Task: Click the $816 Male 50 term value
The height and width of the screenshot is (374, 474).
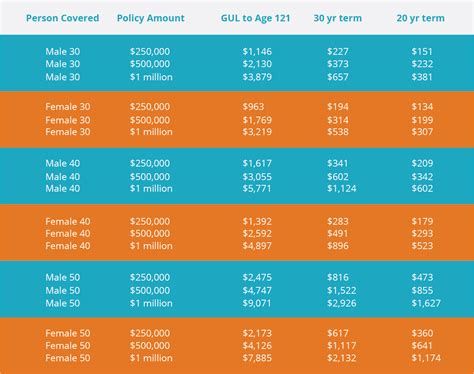Action: (x=338, y=277)
